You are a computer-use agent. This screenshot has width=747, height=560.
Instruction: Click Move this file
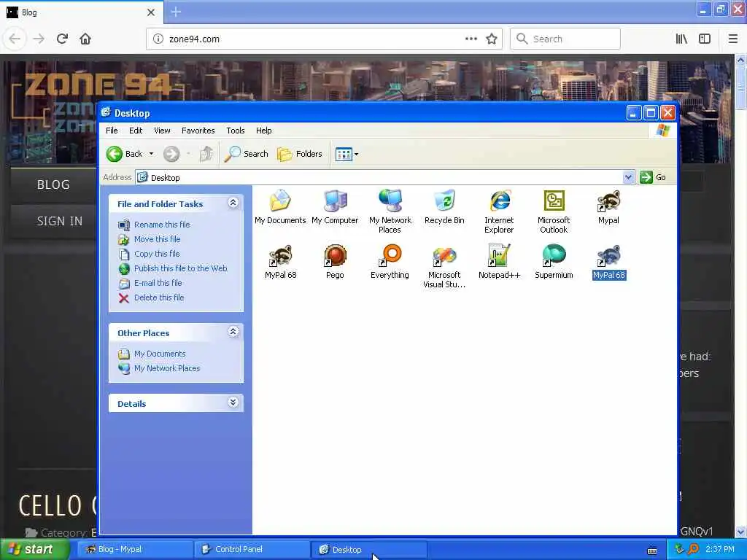158,239
